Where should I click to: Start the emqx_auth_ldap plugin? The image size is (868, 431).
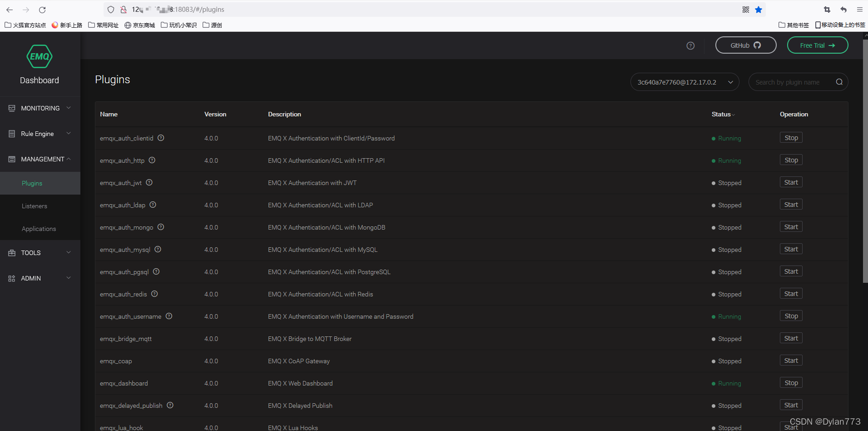(791, 205)
